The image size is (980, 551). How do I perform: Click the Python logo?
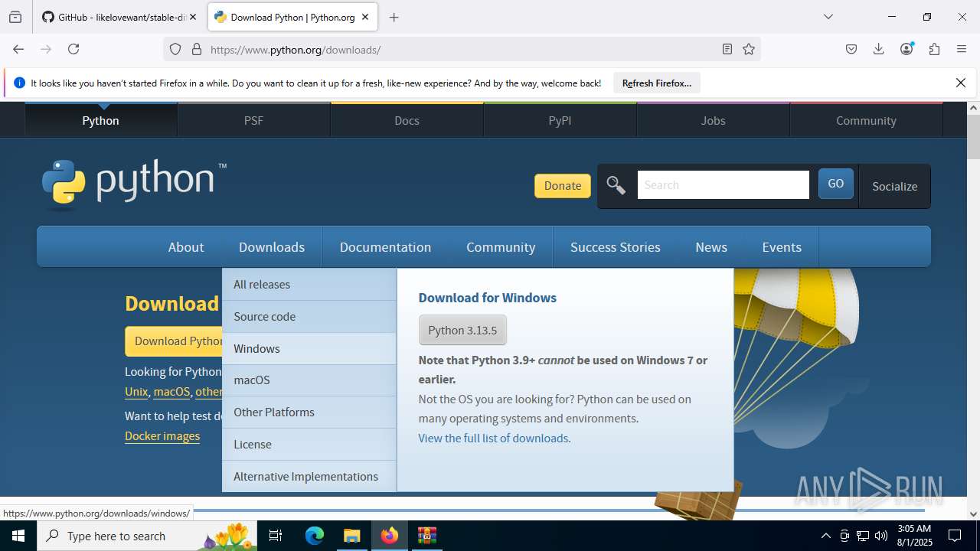[x=134, y=184]
